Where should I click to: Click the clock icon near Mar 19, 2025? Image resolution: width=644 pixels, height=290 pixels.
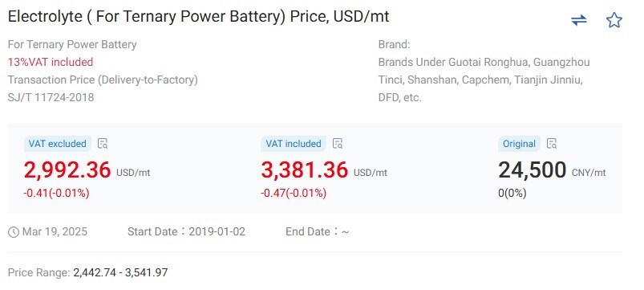click(x=14, y=232)
